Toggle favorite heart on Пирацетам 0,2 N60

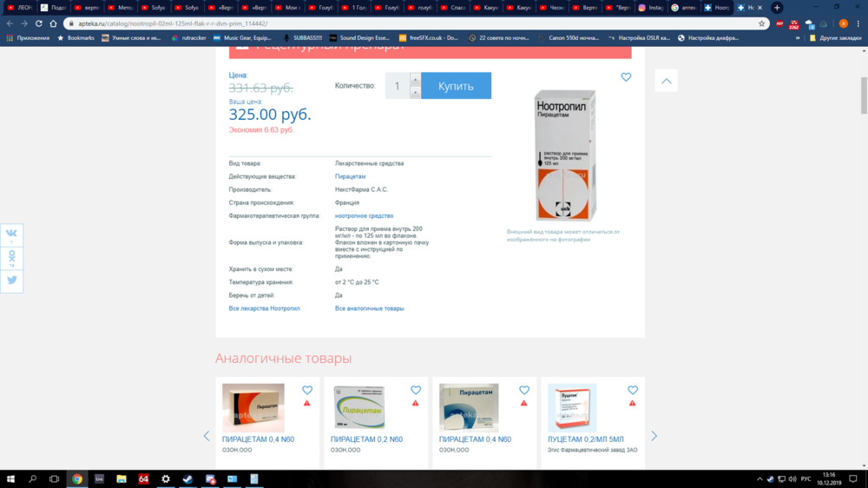pyautogui.click(x=415, y=391)
